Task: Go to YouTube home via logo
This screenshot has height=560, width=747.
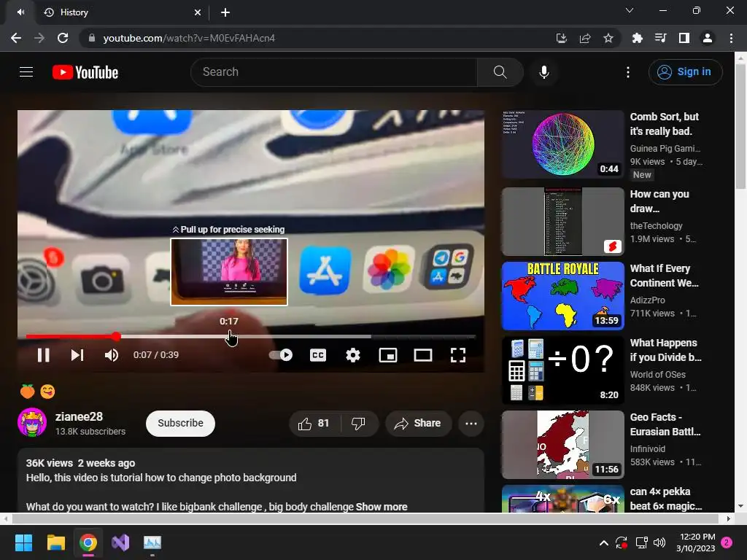Action: 85,72
